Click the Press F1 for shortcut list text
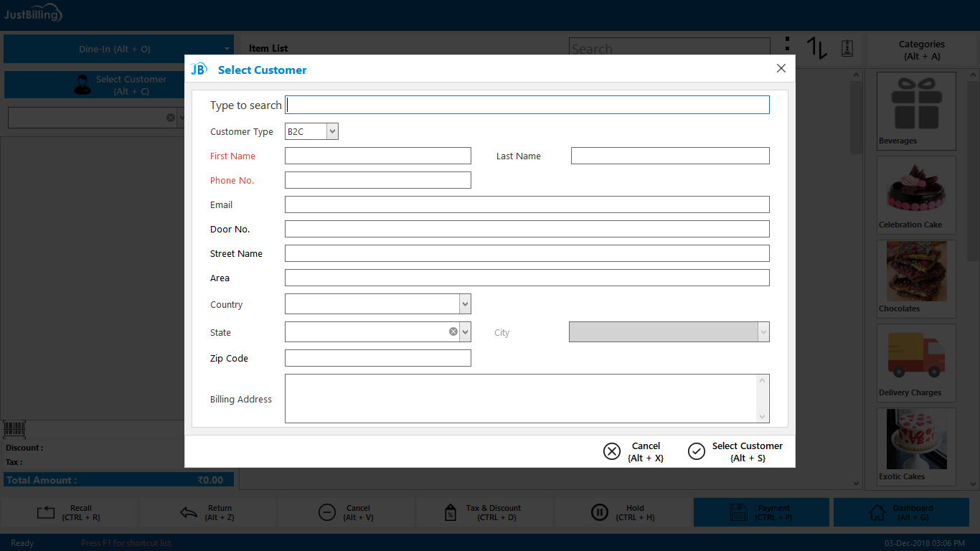 pyautogui.click(x=126, y=543)
